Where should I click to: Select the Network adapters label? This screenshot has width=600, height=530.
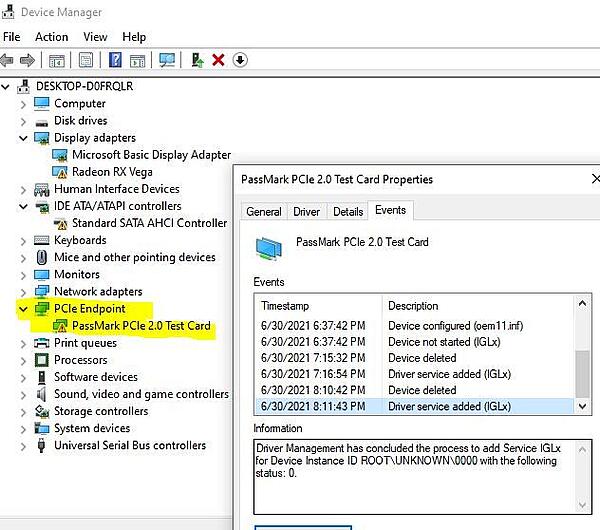tap(98, 292)
